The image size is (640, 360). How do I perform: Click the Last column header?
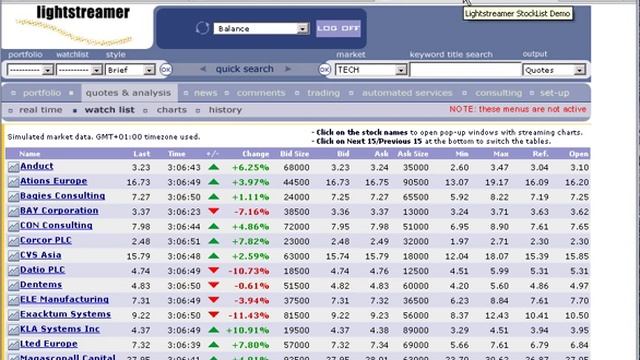coord(142,154)
